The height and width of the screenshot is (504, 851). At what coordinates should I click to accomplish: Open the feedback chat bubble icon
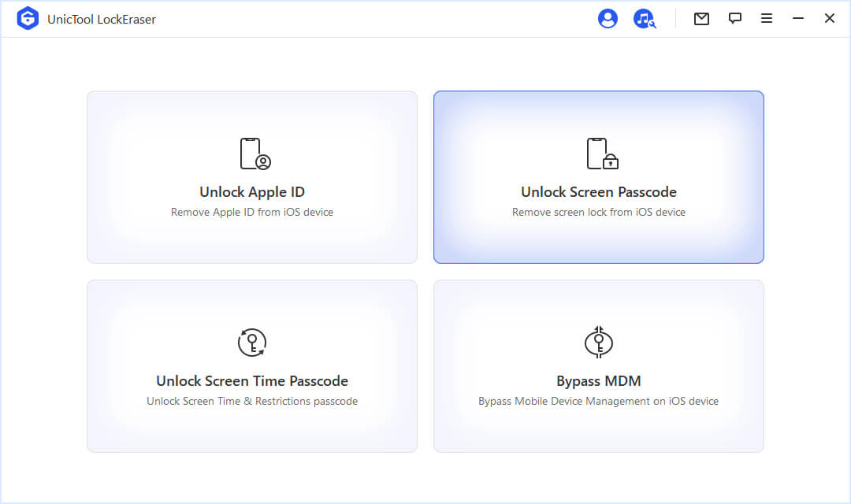[x=734, y=19]
